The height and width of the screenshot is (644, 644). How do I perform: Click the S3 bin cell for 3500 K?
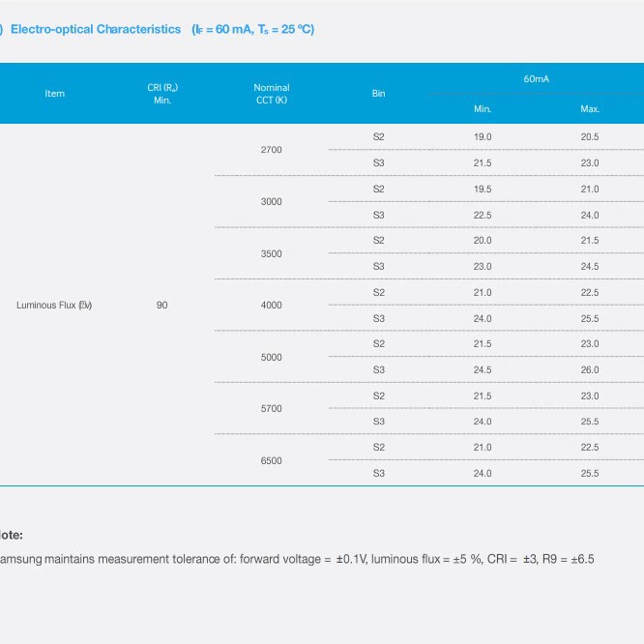pos(379,267)
